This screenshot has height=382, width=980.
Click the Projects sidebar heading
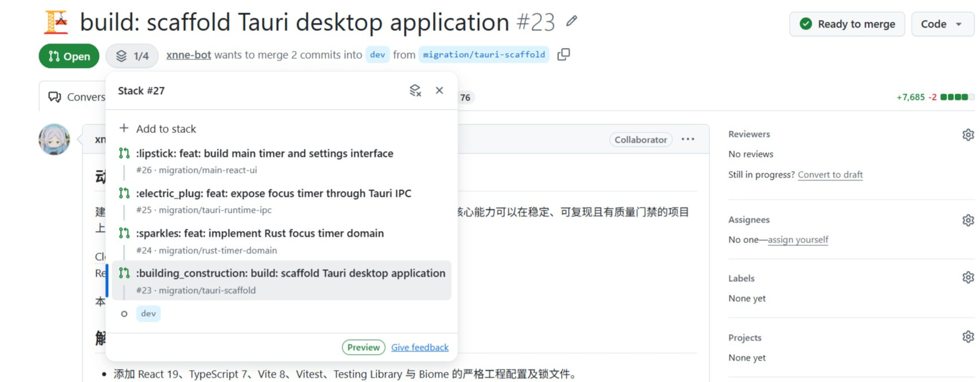745,337
